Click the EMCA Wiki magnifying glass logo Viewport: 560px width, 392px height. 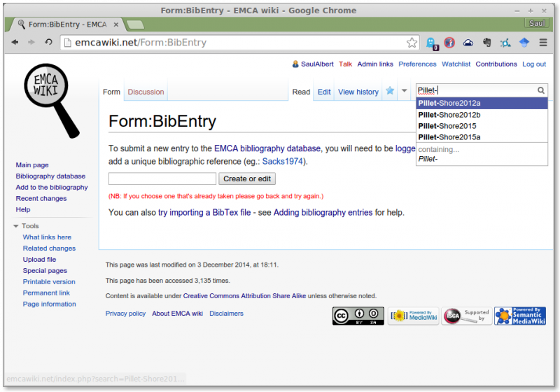pos(51,101)
